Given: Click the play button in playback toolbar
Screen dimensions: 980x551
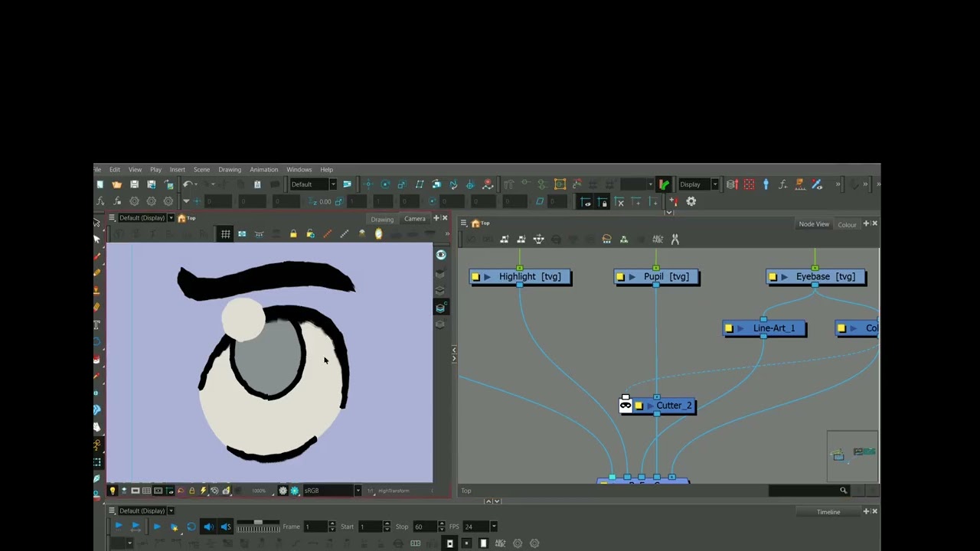Looking at the screenshot, I should pos(157,527).
